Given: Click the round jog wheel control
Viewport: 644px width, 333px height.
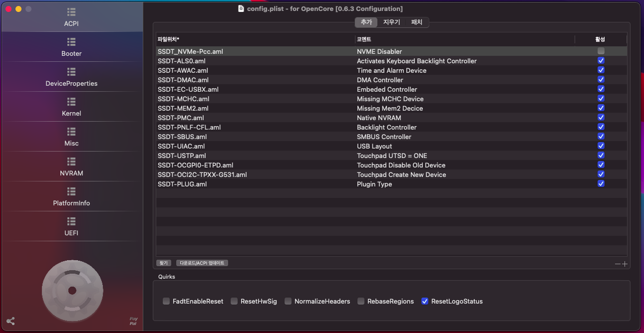Looking at the screenshot, I should [72, 290].
